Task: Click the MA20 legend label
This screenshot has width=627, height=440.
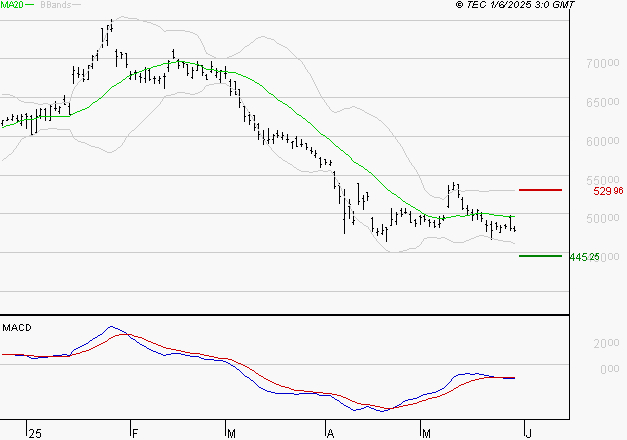Action: 12,5
